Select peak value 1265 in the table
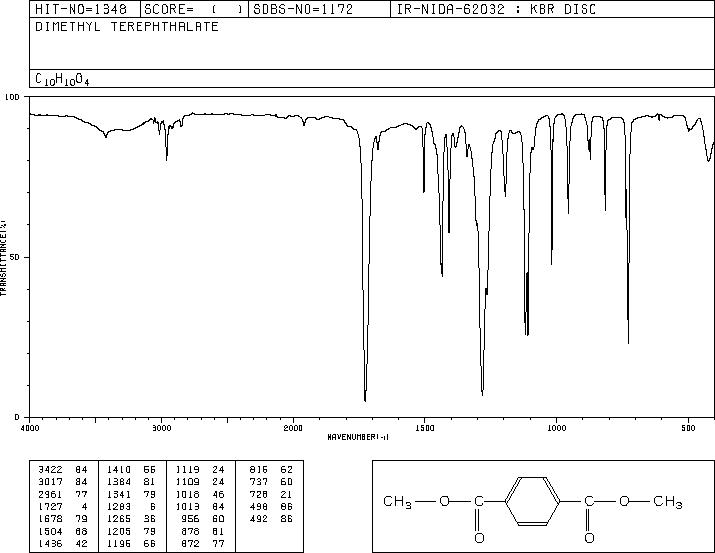Image resolution: width=715 pixels, height=553 pixels. [x=119, y=519]
